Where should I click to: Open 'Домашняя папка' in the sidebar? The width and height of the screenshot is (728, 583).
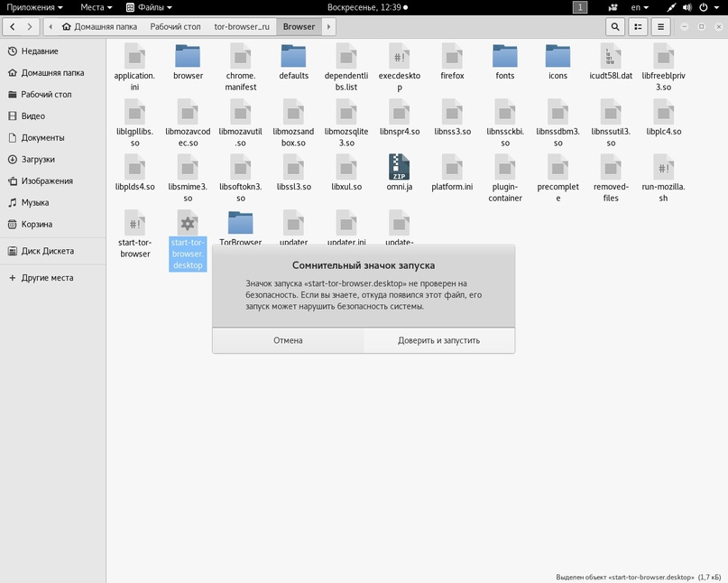point(53,73)
